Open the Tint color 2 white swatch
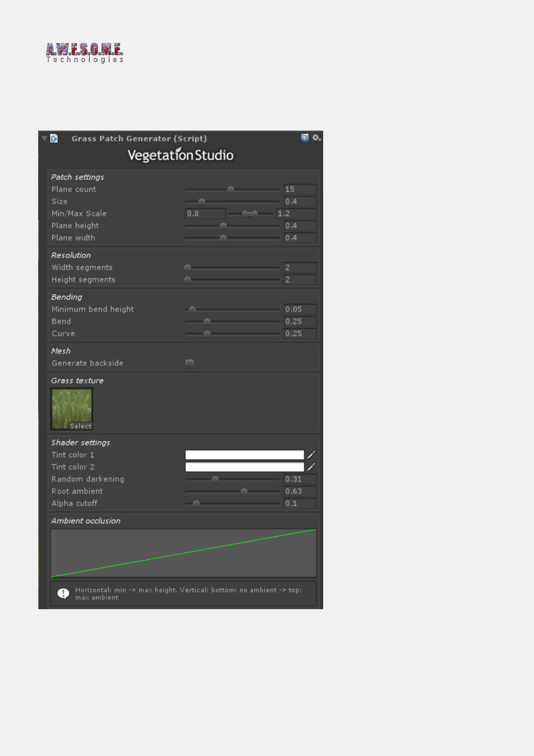The image size is (534, 756). 245,467
